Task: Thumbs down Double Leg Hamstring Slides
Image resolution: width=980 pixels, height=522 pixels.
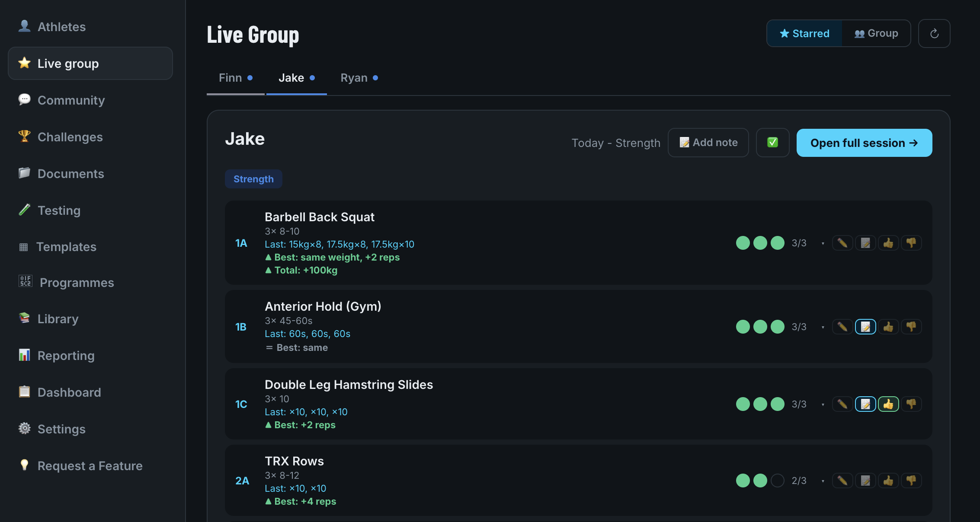Action: [x=911, y=404]
